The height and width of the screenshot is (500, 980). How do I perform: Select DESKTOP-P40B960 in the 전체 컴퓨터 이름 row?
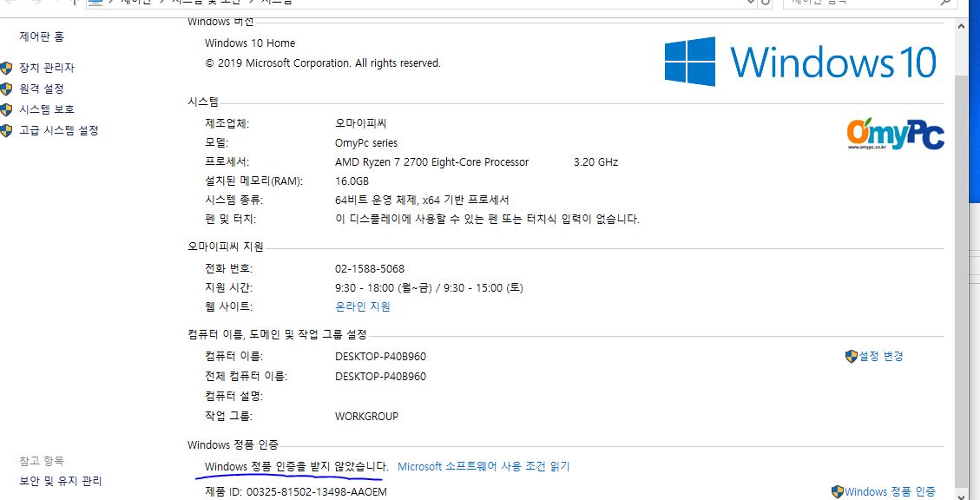point(380,377)
